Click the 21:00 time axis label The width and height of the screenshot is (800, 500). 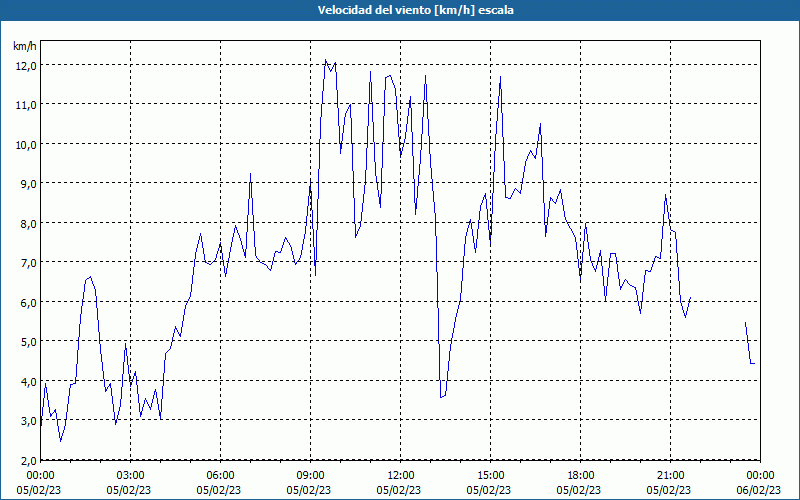670,476
